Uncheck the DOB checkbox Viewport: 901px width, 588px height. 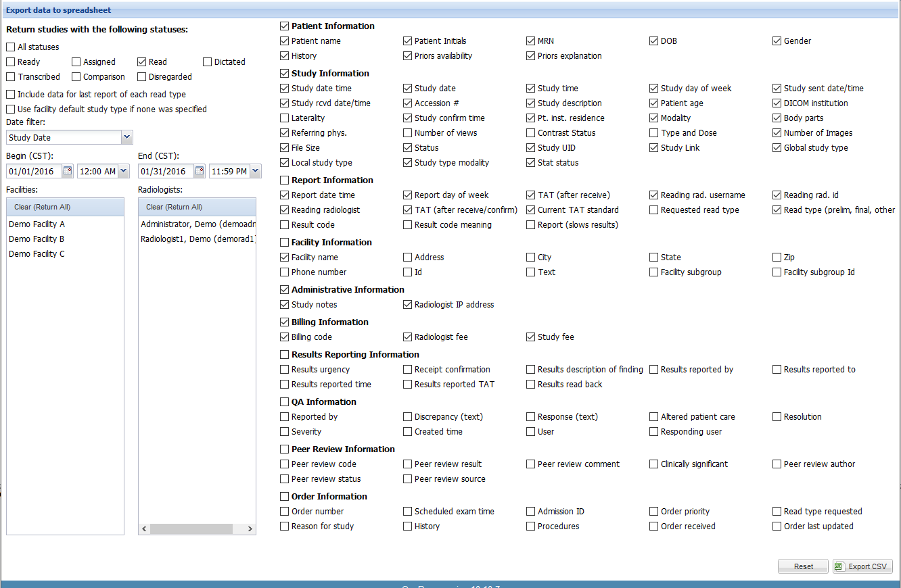click(653, 41)
